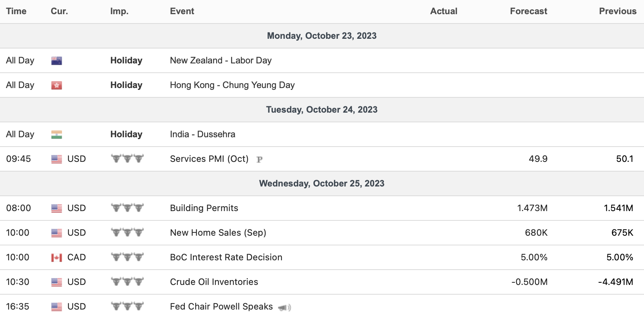This screenshot has width=644, height=317.
Task: Open the Fed Chair Powell Speaks event
Action: (221, 307)
